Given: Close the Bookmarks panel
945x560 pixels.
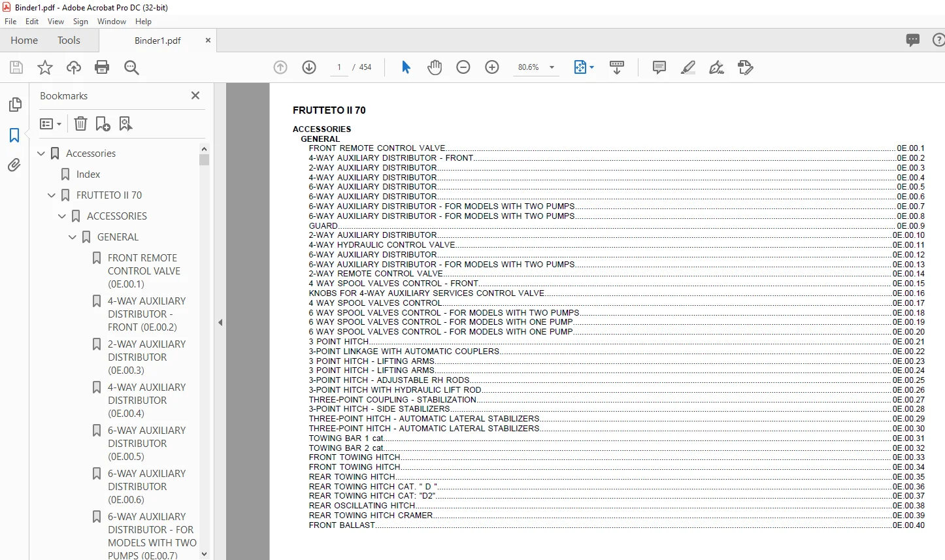Looking at the screenshot, I should [195, 95].
